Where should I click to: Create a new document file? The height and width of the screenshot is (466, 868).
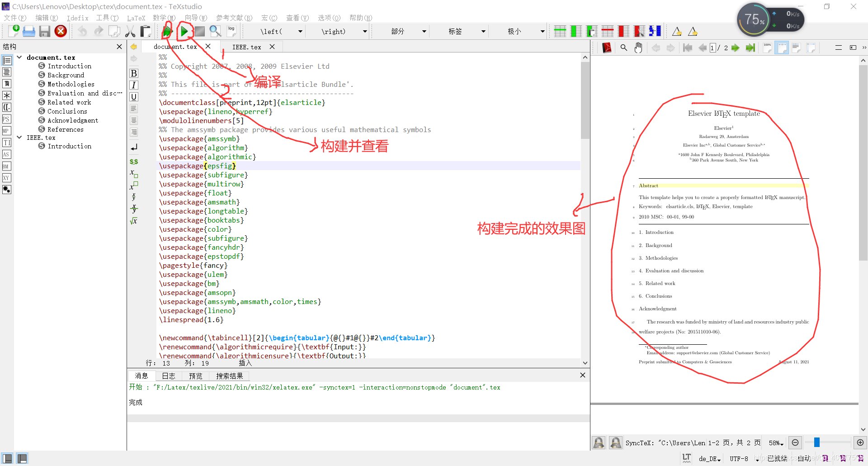(x=14, y=31)
